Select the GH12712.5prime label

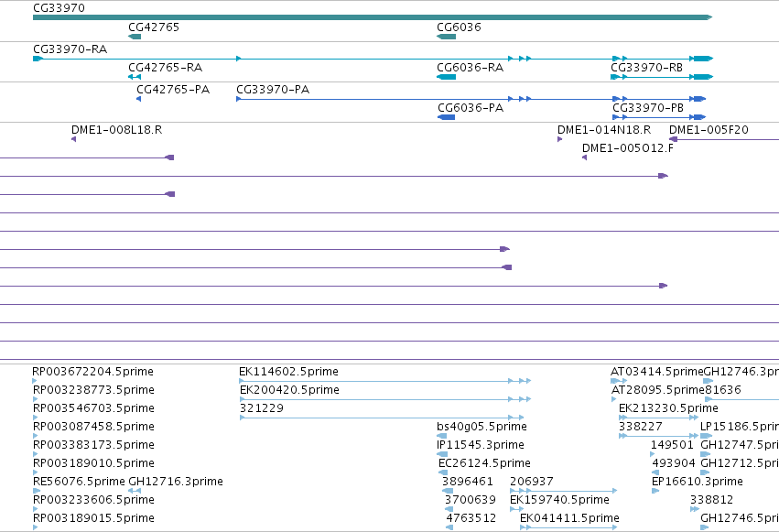[740, 464]
